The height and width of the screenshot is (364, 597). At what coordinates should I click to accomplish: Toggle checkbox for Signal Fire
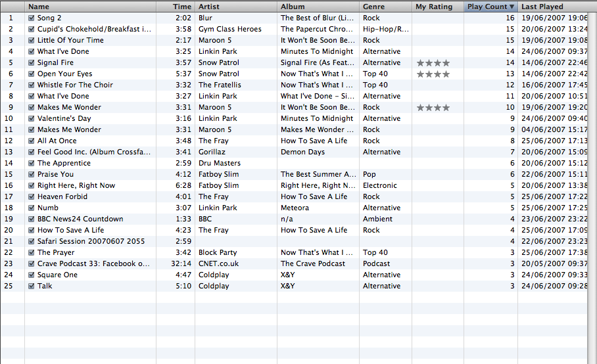pos(31,63)
